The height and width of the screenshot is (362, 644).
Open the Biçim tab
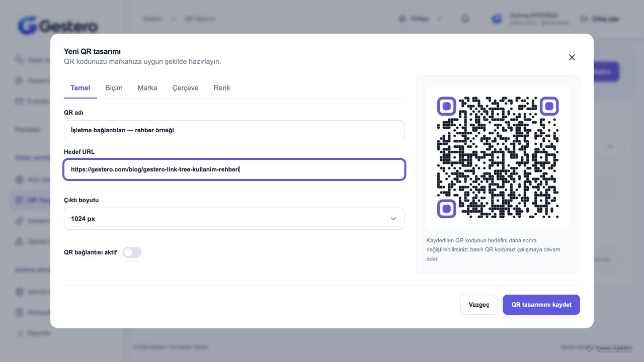pyautogui.click(x=114, y=88)
